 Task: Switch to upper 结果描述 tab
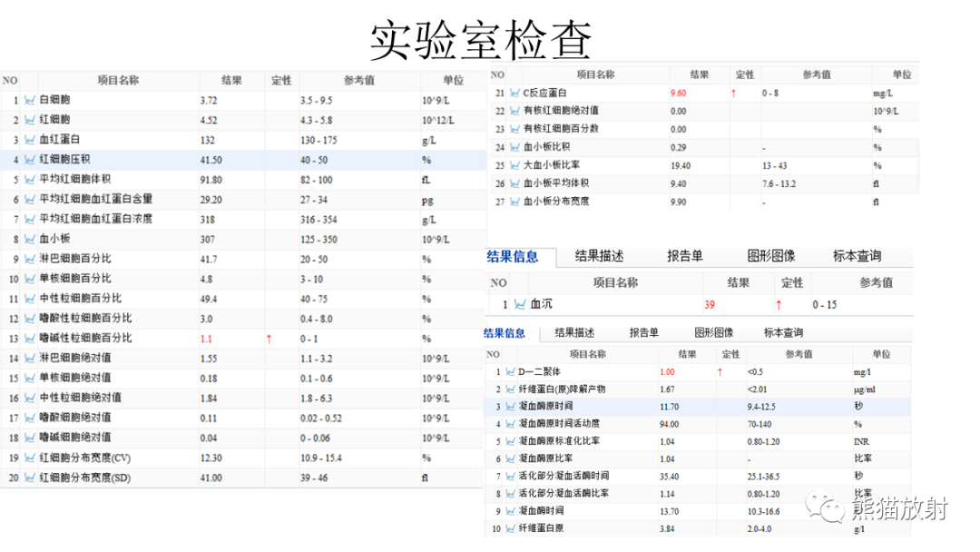click(600, 256)
